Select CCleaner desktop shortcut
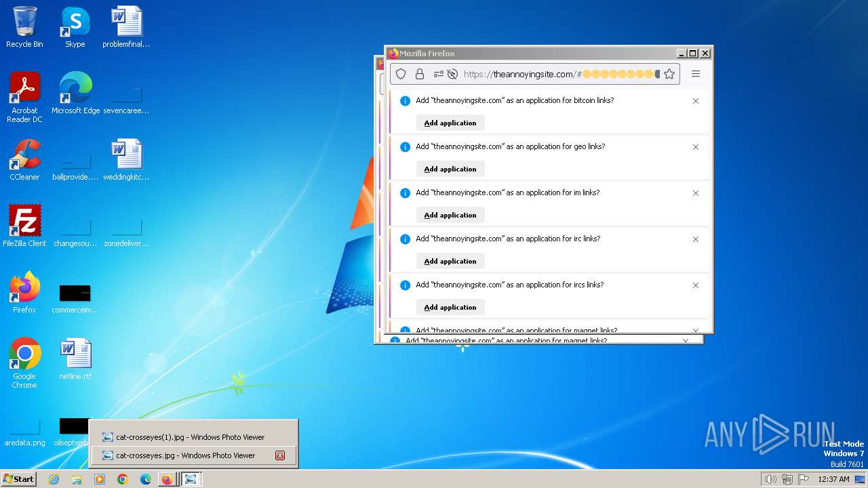868x488 pixels. [x=24, y=160]
